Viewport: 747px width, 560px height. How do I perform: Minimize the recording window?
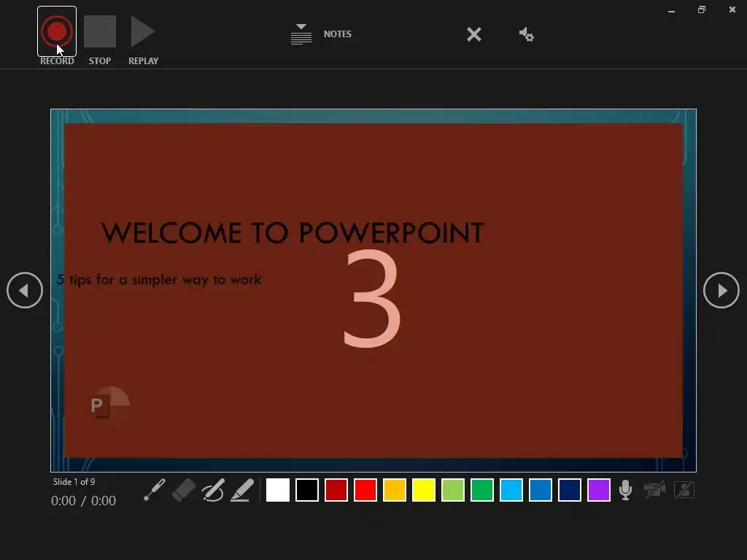(x=671, y=10)
